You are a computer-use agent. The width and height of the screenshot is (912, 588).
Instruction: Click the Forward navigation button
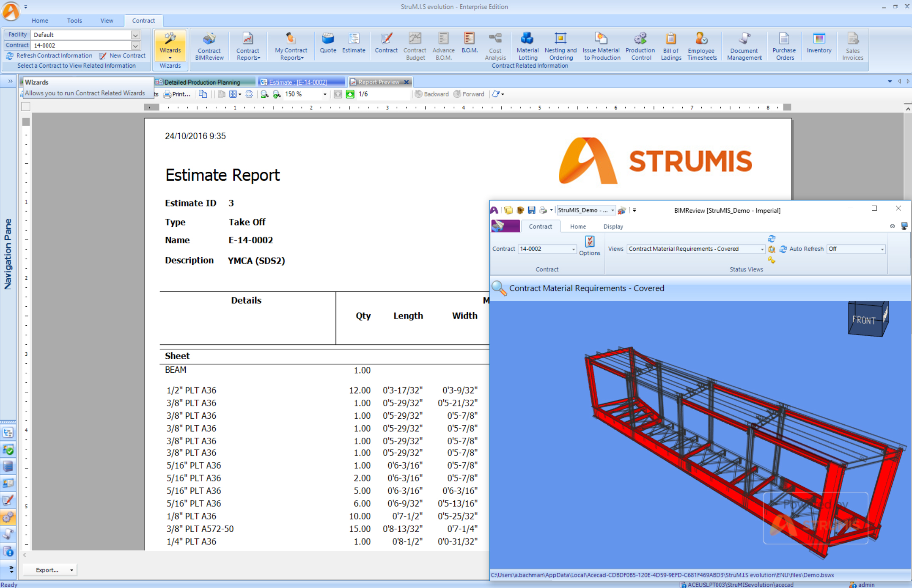(x=469, y=94)
